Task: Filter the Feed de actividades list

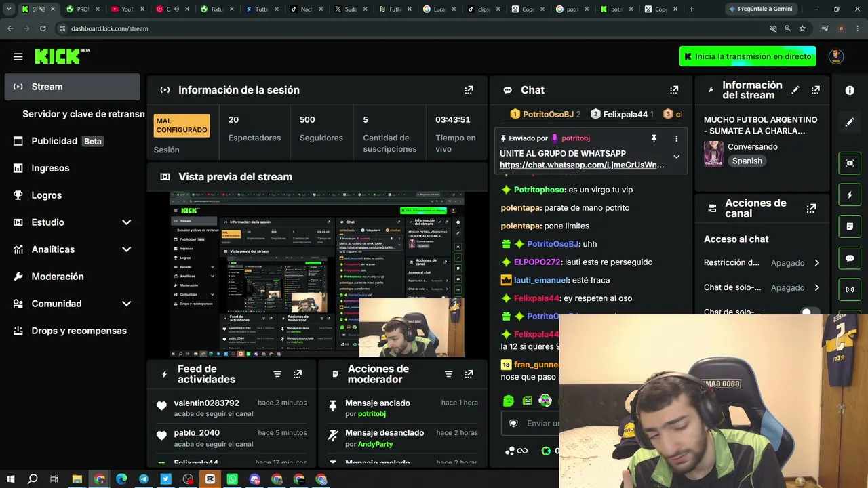Action: point(277,374)
